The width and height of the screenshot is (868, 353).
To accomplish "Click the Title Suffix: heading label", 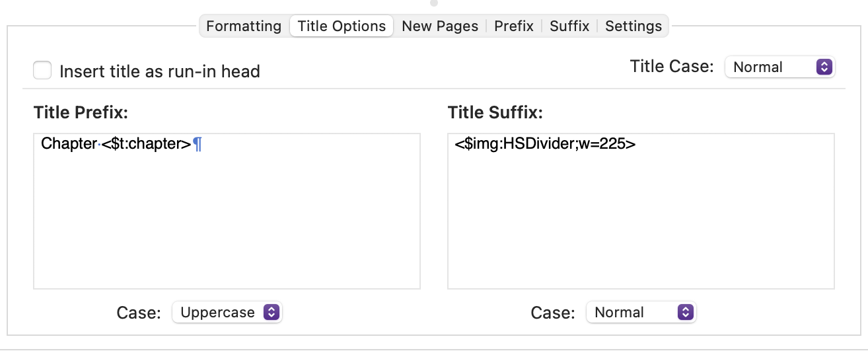I will pyautogui.click(x=495, y=112).
